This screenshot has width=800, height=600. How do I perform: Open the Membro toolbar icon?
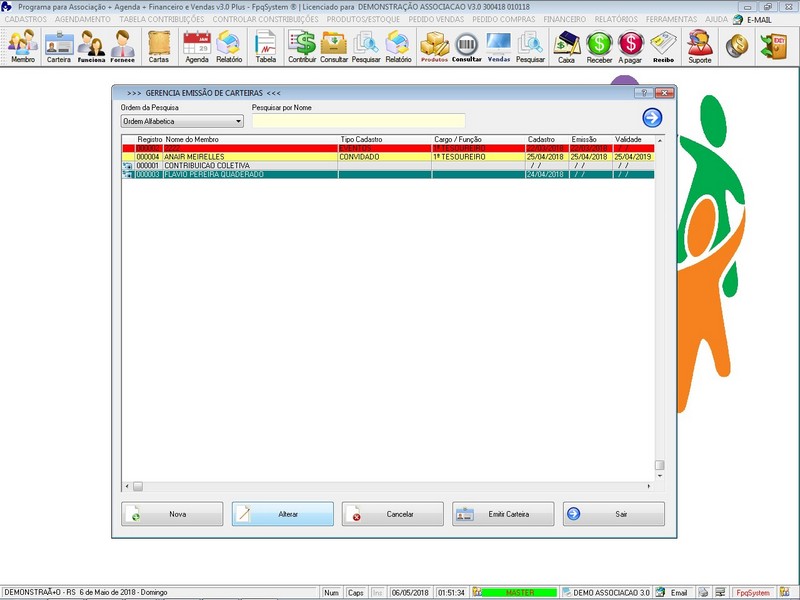(23, 46)
